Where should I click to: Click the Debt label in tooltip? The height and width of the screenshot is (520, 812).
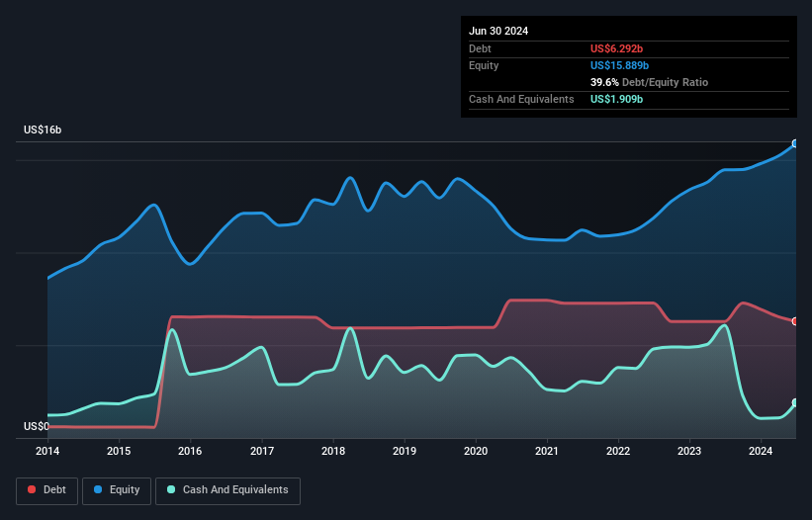point(480,48)
